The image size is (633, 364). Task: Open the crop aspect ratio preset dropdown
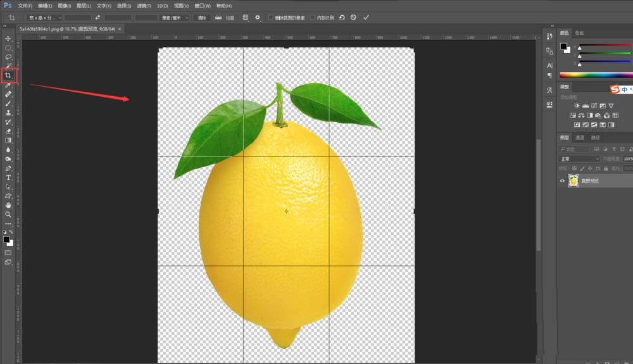[x=44, y=18]
